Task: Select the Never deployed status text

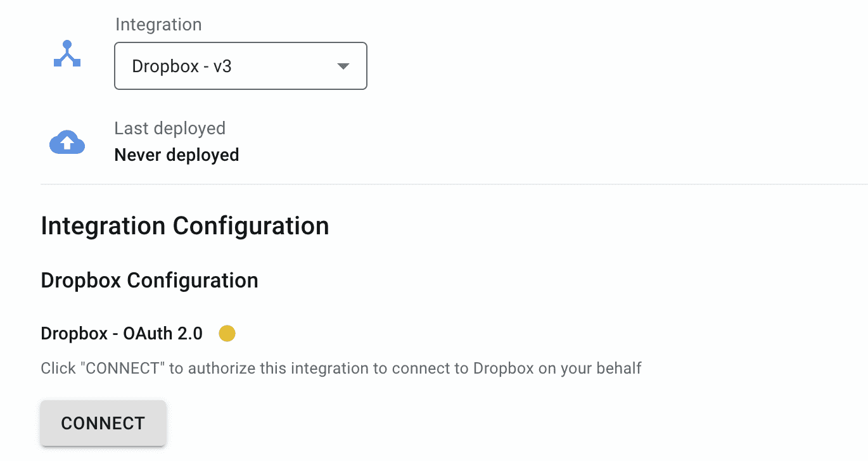Action: (x=177, y=155)
